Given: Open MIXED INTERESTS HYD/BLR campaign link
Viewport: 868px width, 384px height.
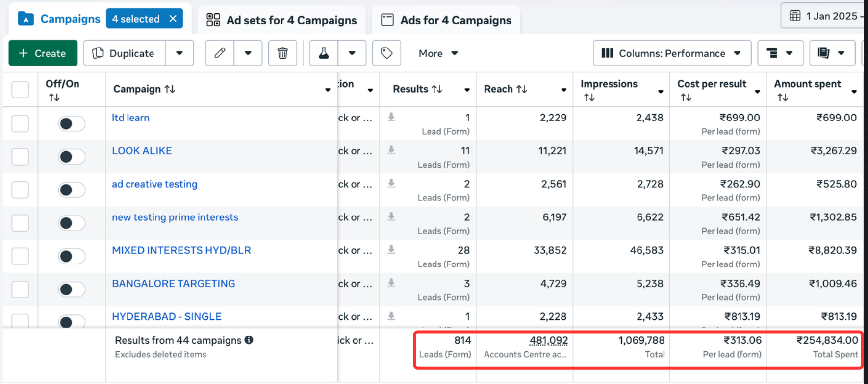Looking at the screenshot, I should (181, 250).
